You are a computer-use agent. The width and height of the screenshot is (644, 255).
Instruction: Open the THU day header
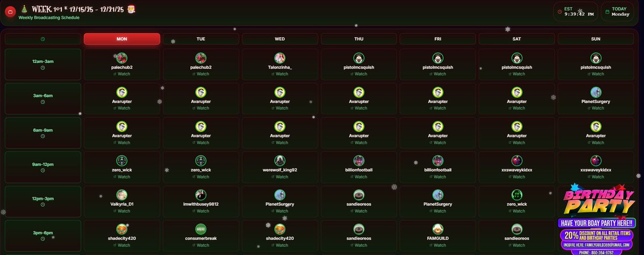tap(358, 39)
